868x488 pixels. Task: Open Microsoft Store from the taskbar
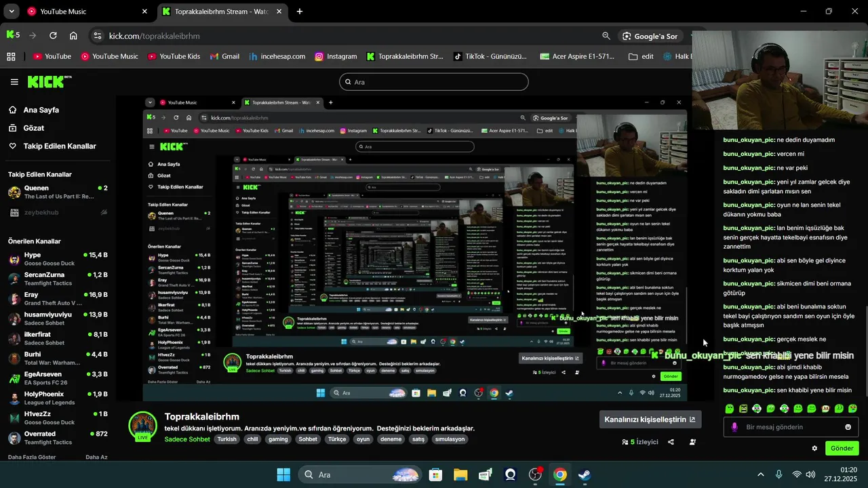[435, 474]
